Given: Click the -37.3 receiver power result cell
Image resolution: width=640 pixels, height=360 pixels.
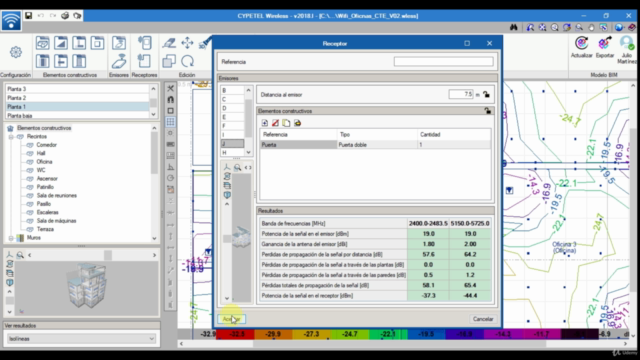Looking at the screenshot, I should pyautogui.click(x=428, y=296).
